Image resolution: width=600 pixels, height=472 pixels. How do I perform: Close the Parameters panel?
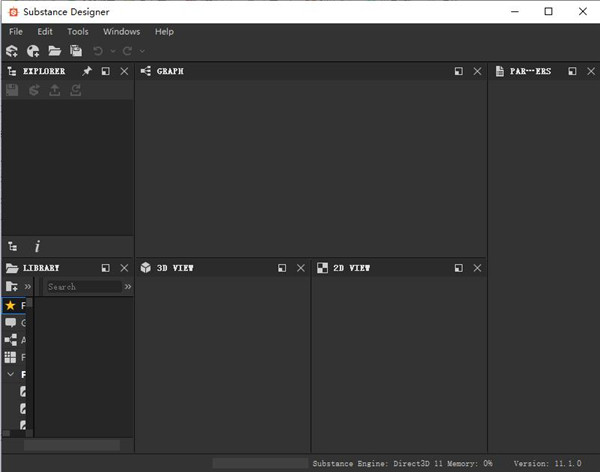click(x=590, y=71)
